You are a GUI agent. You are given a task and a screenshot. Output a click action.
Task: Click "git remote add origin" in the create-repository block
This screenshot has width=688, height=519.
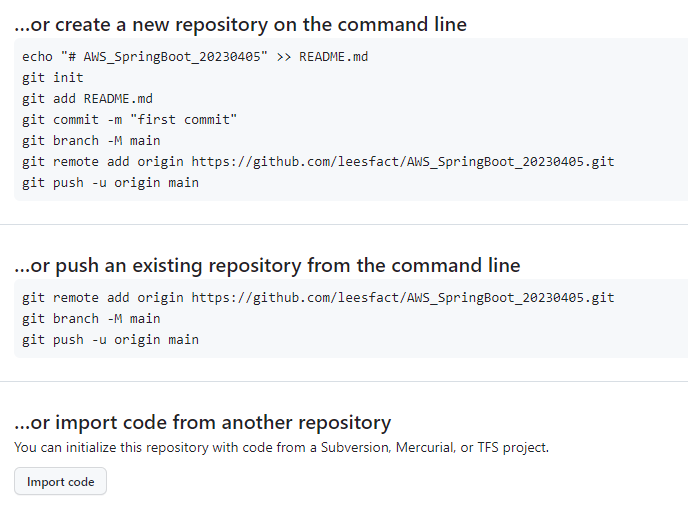[104, 162]
